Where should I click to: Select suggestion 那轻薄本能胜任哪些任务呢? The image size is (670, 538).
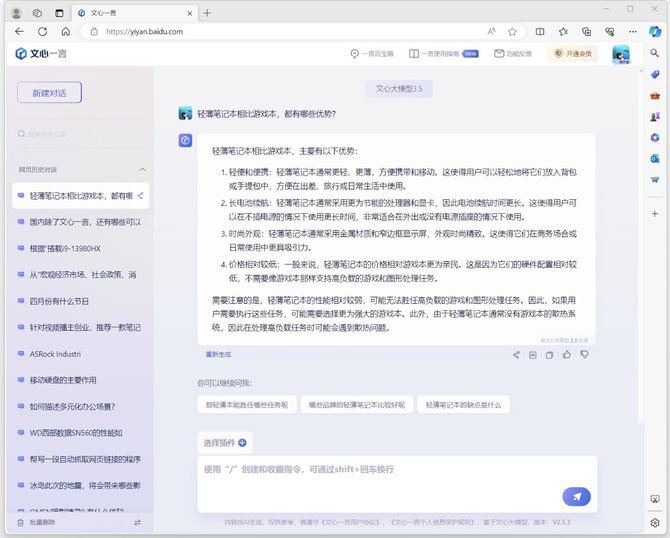coord(247,405)
